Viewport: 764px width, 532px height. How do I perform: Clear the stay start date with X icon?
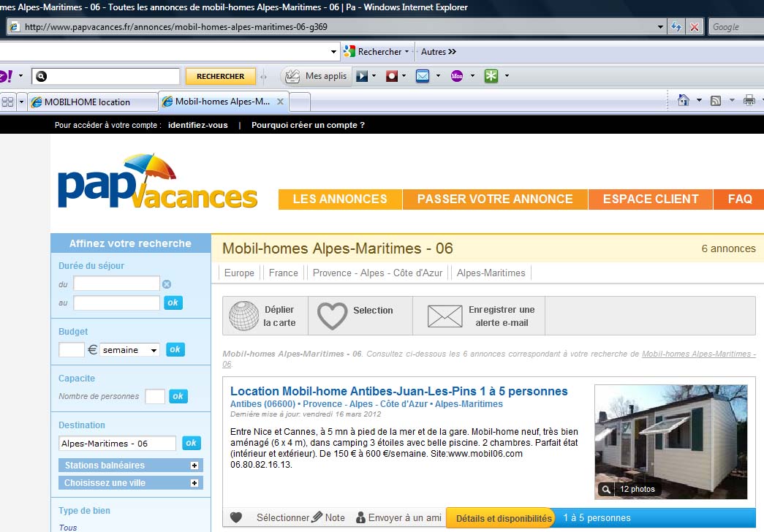[167, 284]
